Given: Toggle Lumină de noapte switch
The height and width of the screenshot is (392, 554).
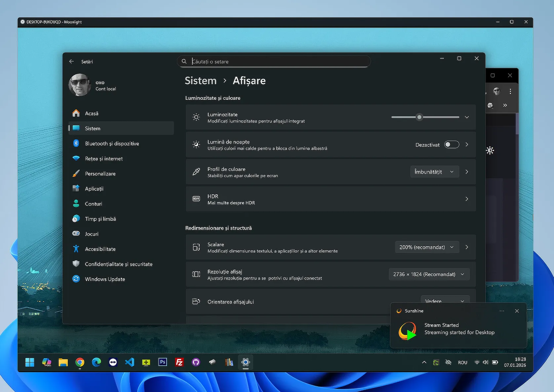Looking at the screenshot, I should click(452, 144).
